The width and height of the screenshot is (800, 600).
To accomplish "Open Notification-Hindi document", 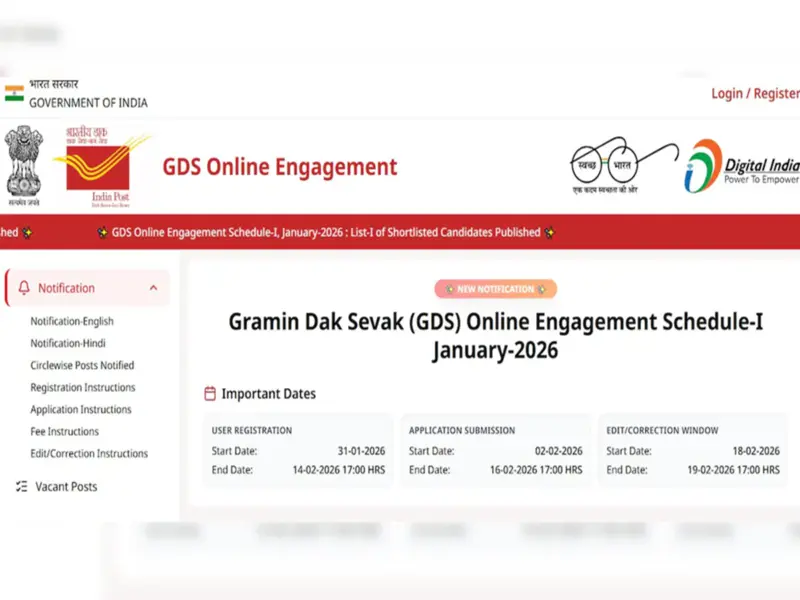I will click(68, 343).
